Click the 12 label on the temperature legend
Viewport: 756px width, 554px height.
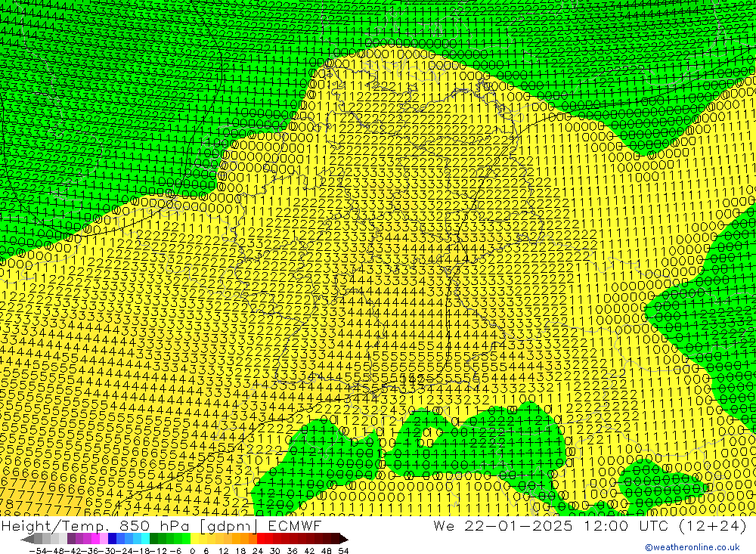click(x=223, y=551)
